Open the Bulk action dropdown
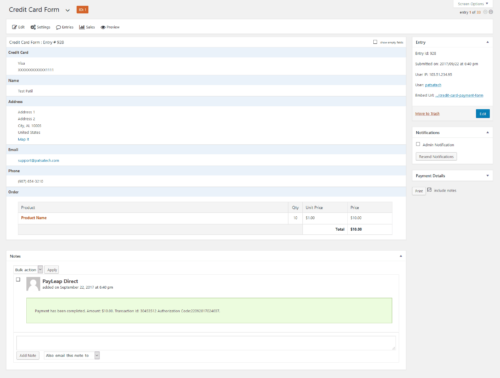This screenshot has width=500, height=378. pyautogui.click(x=28, y=269)
